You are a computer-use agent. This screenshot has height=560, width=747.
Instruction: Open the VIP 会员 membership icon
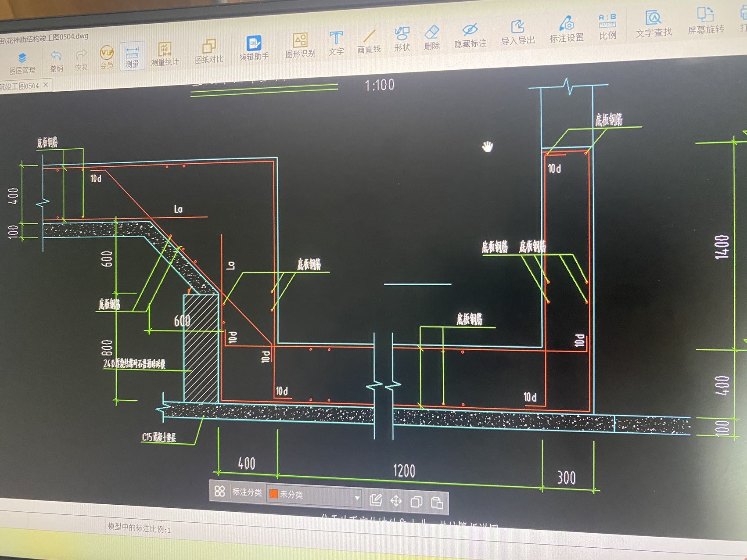[x=107, y=57]
